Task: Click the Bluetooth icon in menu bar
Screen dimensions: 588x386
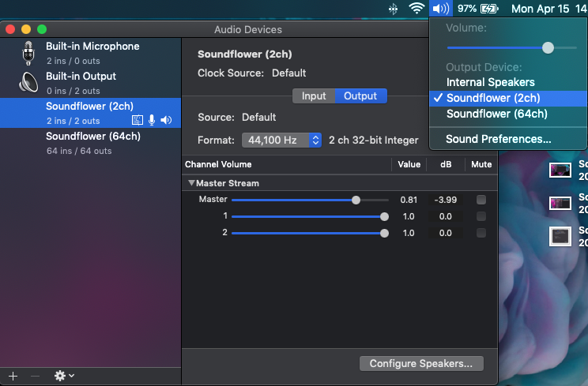Action: (393, 9)
